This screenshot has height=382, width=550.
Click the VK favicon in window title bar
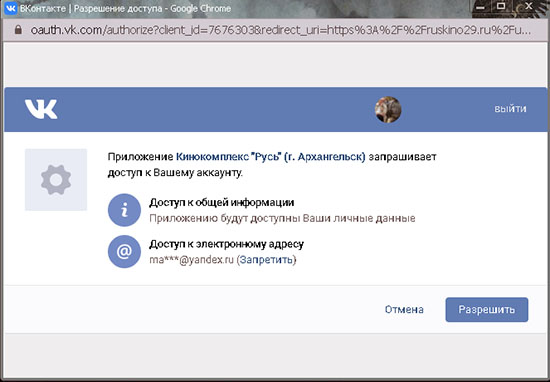point(11,8)
